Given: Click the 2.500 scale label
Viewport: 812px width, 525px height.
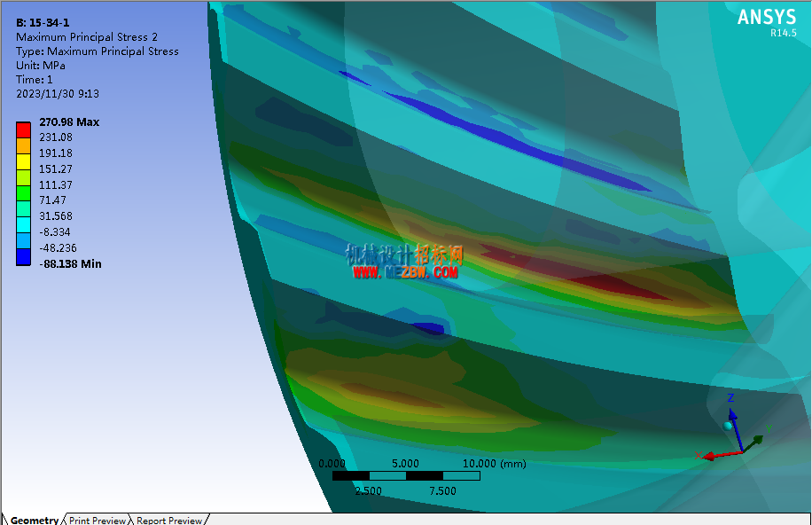Looking at the screenshot, I should point(368,490).
